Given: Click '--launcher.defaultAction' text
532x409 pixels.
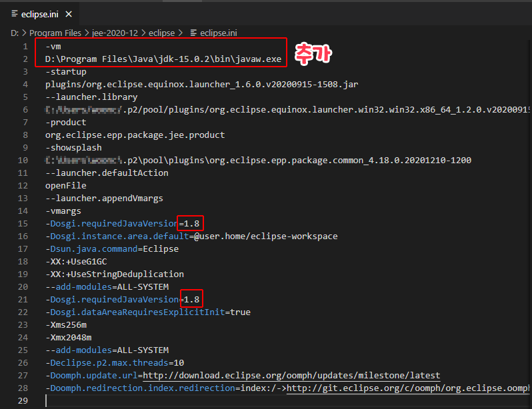Looking at the screenshot, I should point(107,173).
